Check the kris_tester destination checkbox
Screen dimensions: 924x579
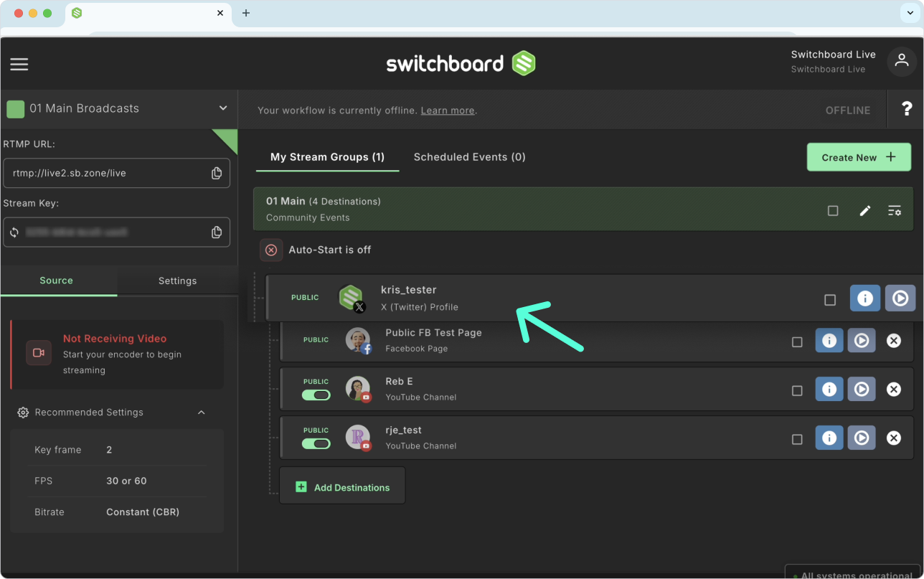(x=830, y=299)
